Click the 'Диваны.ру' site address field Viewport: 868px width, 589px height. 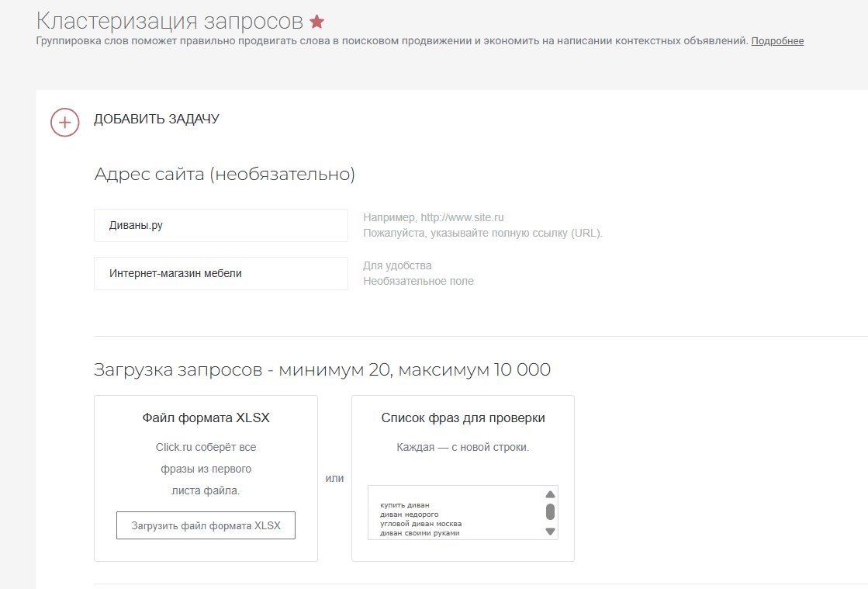pos(221,225)
